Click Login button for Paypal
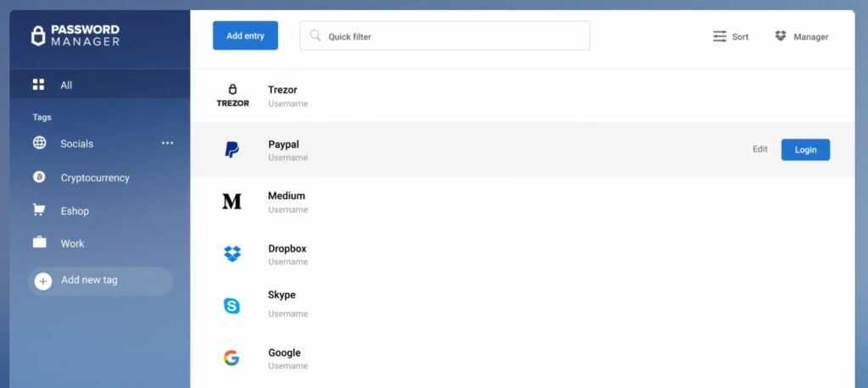The image size is (868, 388). point(805,149)
